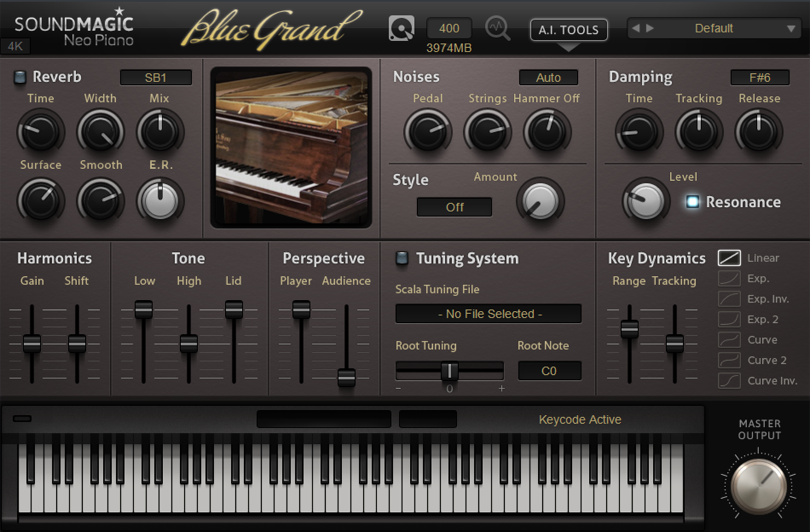Select the Curve 2 dynamics icon
This screenshot has height=532, width=810.
pos(729,360)
